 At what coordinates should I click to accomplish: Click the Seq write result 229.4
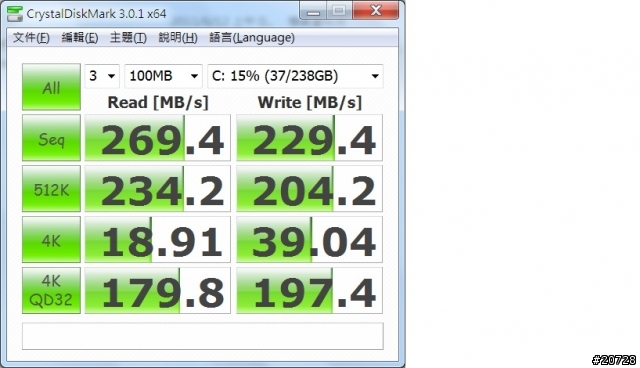[309, 138]
